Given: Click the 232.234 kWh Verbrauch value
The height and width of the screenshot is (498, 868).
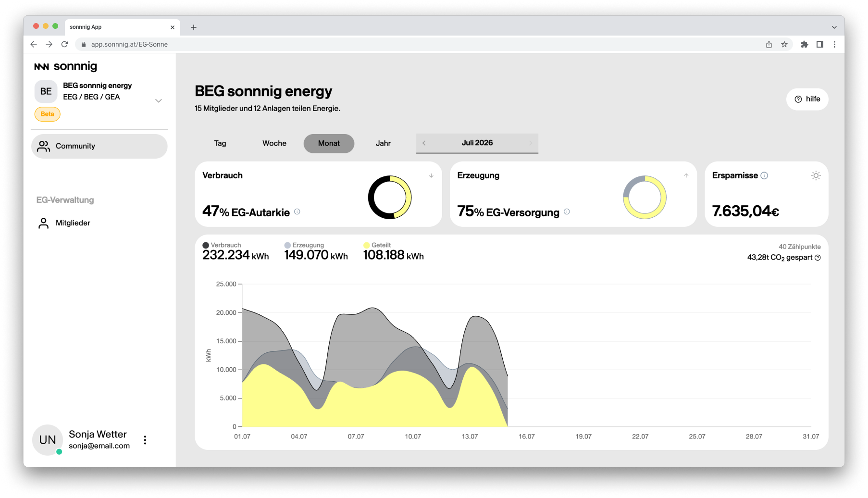Looking at the screenshot, I should point(236,255).
